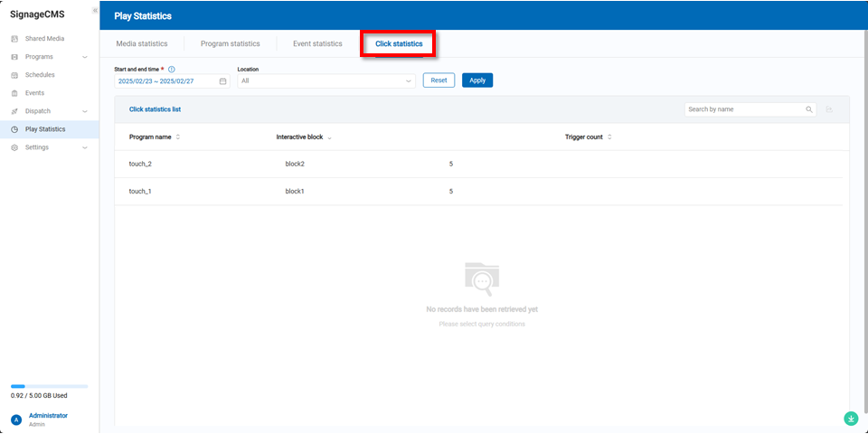Switch to the Media statistics tab
This screenshot has height=434, width=868.
click(x=142, y=43)
